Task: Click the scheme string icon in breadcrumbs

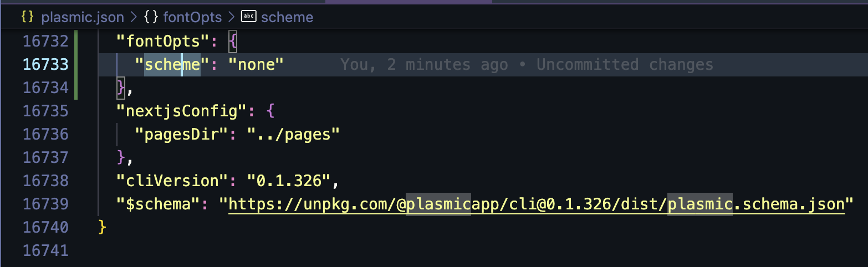Action: coord(249,17)
